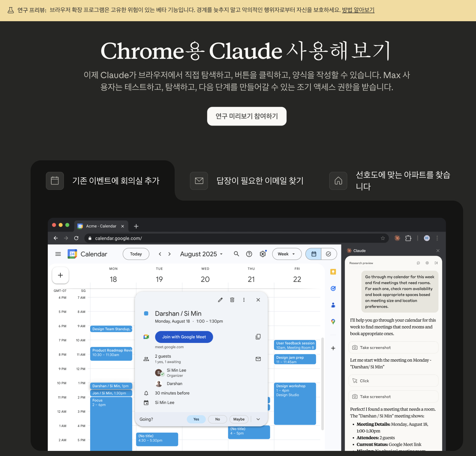Click the Get add-ons plus icon
The height and width of the screenshot is (456, 476).
(333, 348)
